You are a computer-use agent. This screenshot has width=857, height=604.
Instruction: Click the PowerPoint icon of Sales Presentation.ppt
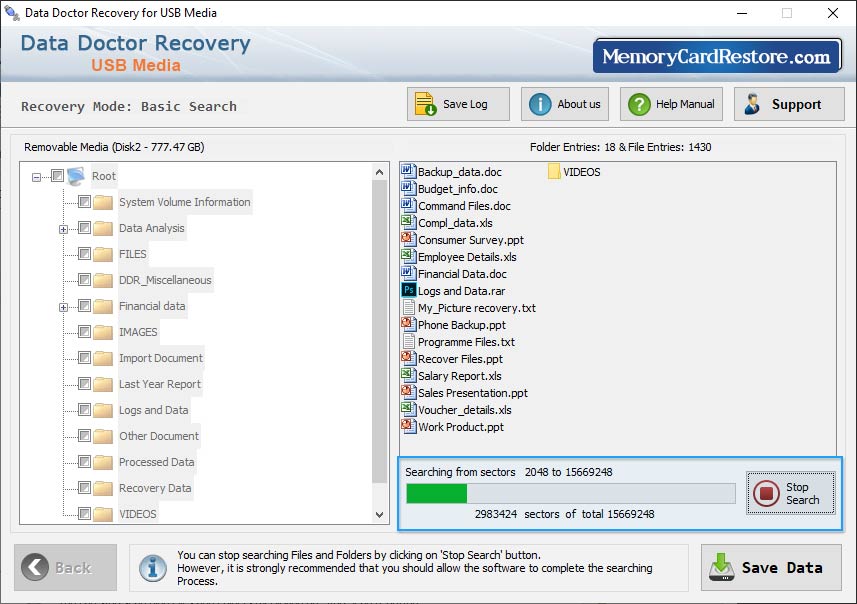[408, 392]
